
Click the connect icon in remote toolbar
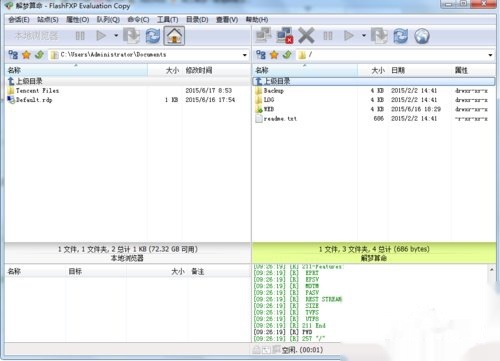click(263, 35)
